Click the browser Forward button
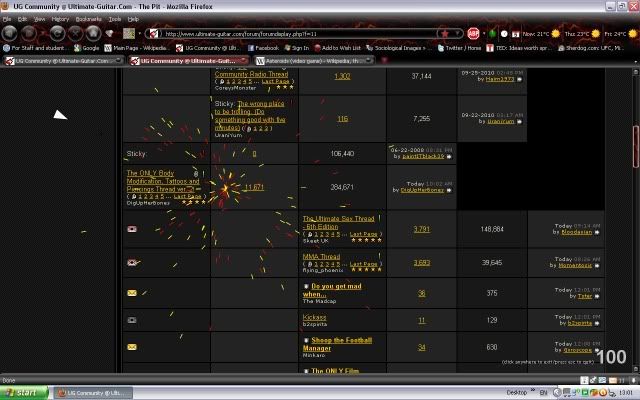Image resolution: width=640 pixels, height=400 pixels. point(29,33)
